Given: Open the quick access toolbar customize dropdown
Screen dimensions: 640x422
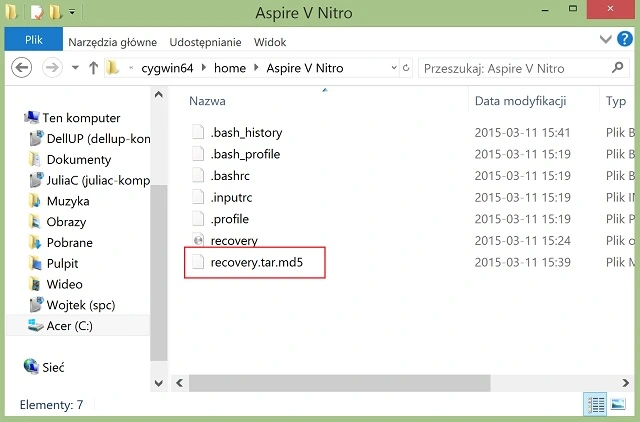Looking at the screenshot, I should (x=72, y=12).
